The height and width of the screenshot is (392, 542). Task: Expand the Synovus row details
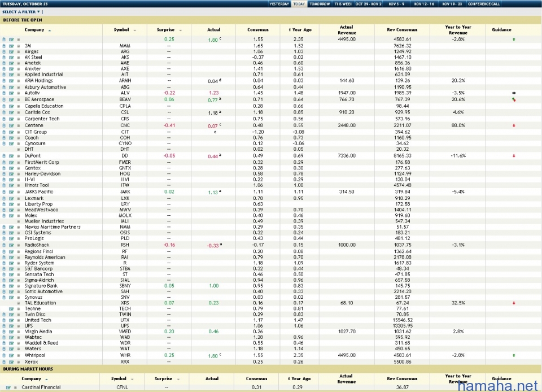coord(18,298)
